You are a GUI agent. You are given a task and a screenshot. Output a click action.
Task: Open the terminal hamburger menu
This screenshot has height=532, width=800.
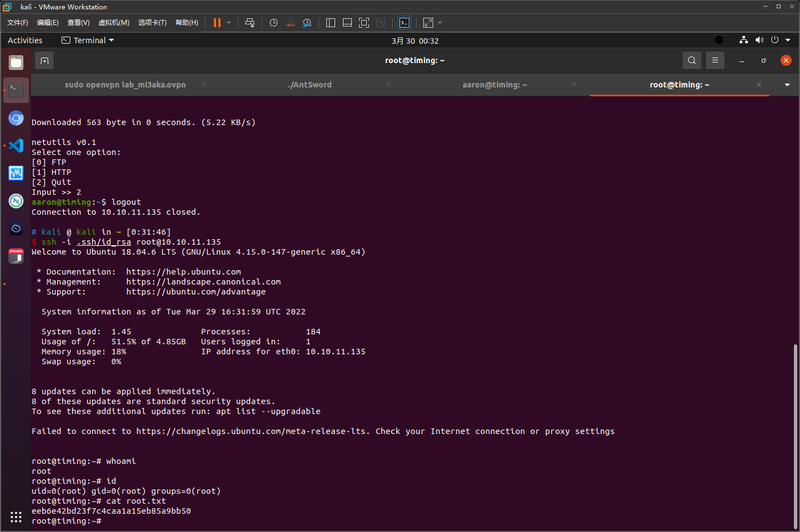coord(715,60)
